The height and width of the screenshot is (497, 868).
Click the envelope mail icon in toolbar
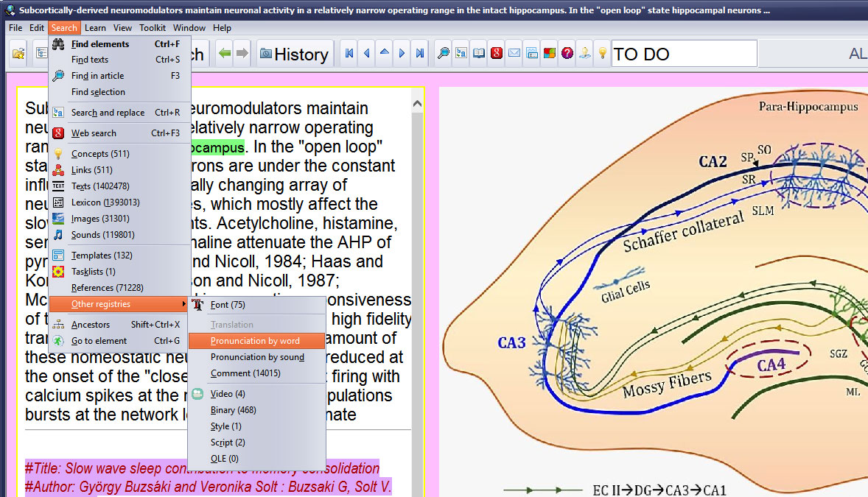point(514,54)
